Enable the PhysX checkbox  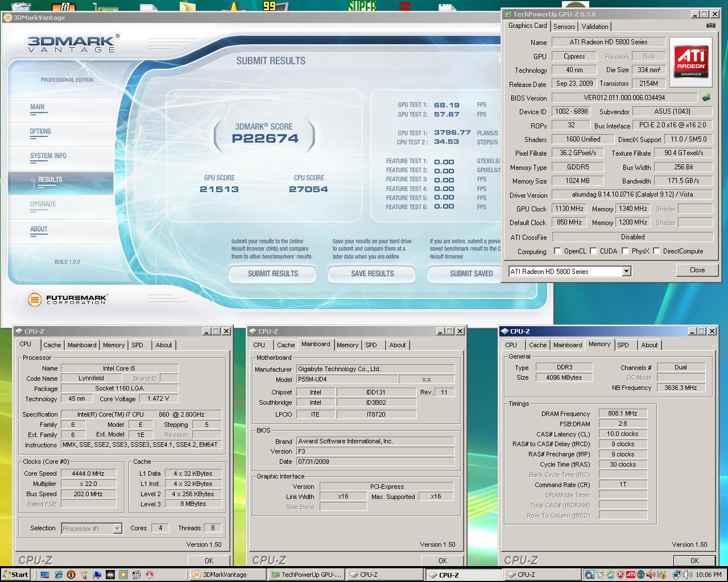pos(625,251)
